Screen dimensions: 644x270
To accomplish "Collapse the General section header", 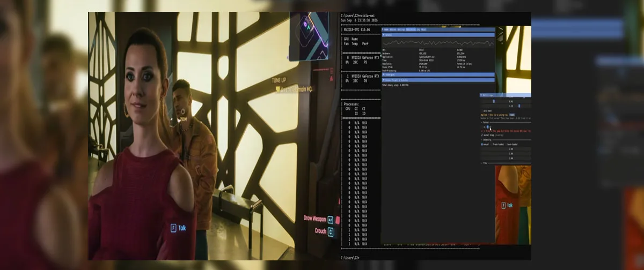I will [438, 35].
